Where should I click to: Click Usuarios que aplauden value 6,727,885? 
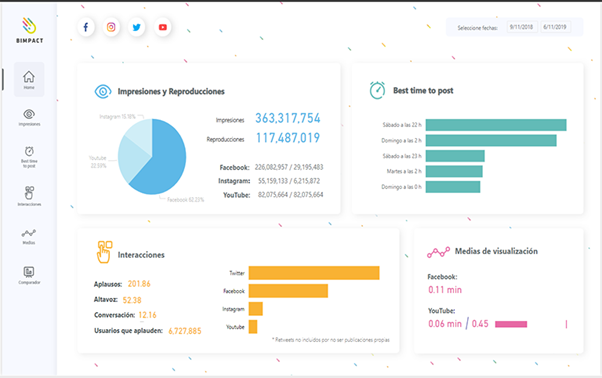click(x=185, y=331)
